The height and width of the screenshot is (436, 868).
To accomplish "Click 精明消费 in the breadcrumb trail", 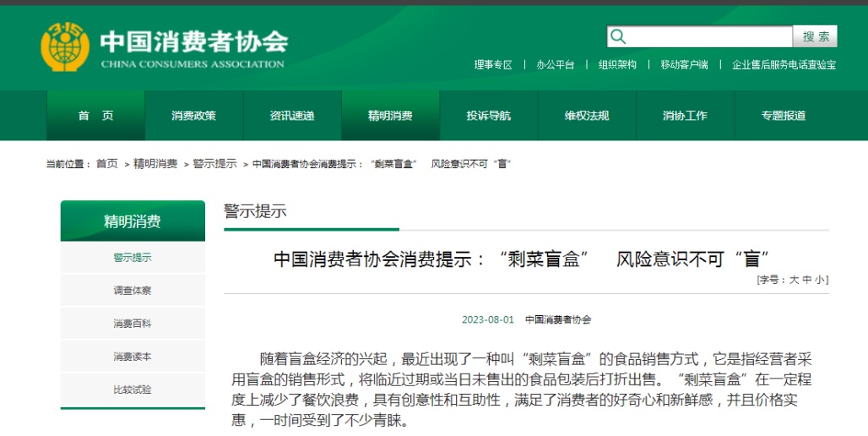I will tap(155, 163).
